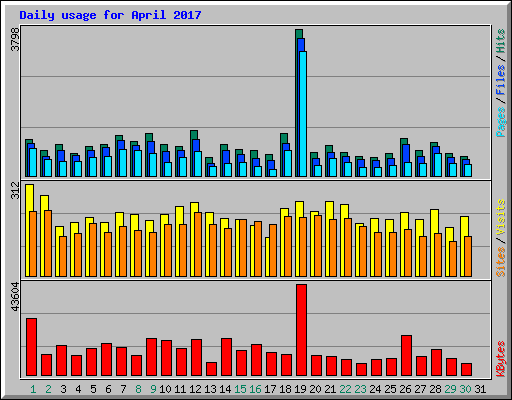Click day label 29 on the x-axis
The width and height of the screenshot is (512, 400).
[x=450, y=389]
